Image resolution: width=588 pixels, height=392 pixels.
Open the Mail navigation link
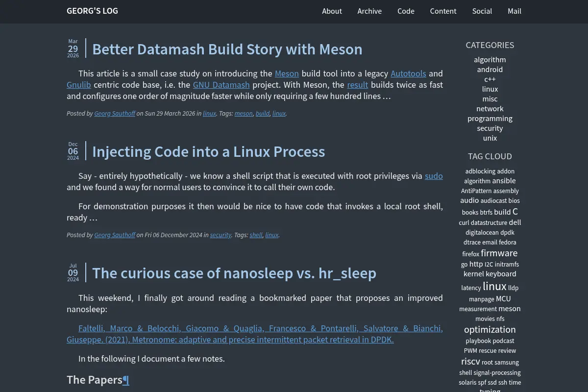514,11
